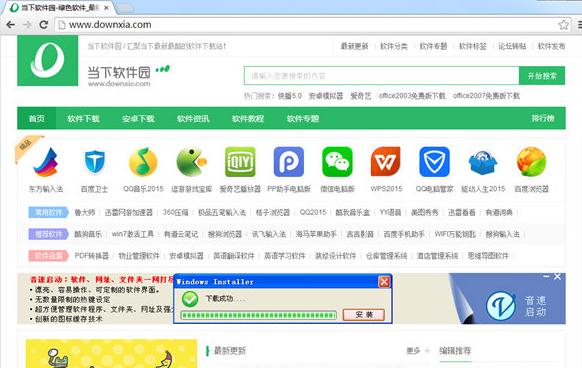Open the 软件专题 navigation tab
This screenshot has width=582, height=368.
pos(303,118)
